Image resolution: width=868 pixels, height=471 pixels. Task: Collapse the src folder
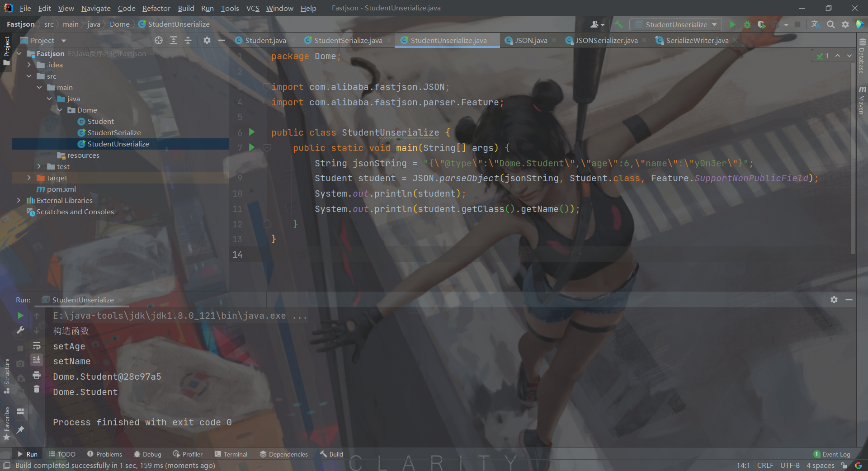(x=29, y=76)
